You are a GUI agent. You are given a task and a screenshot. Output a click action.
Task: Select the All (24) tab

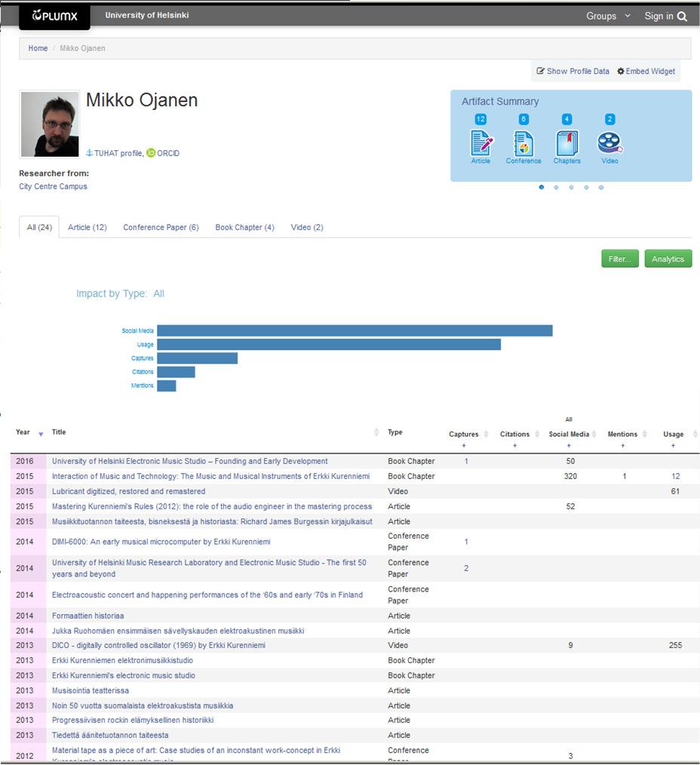(39, 227)
